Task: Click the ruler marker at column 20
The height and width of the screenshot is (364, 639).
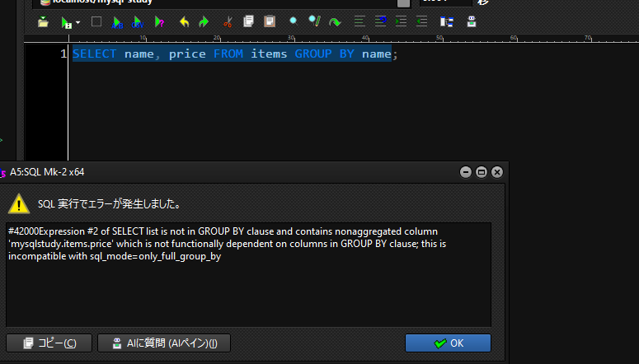Action: click(217, 38)
